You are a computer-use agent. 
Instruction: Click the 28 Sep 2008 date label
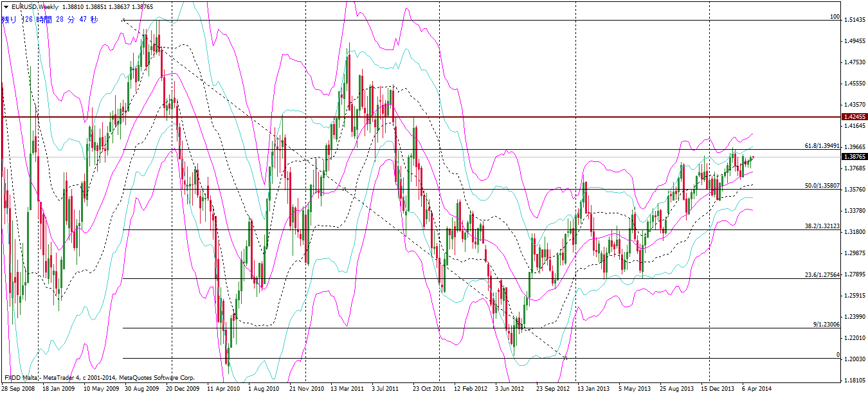tap(18, 389)
